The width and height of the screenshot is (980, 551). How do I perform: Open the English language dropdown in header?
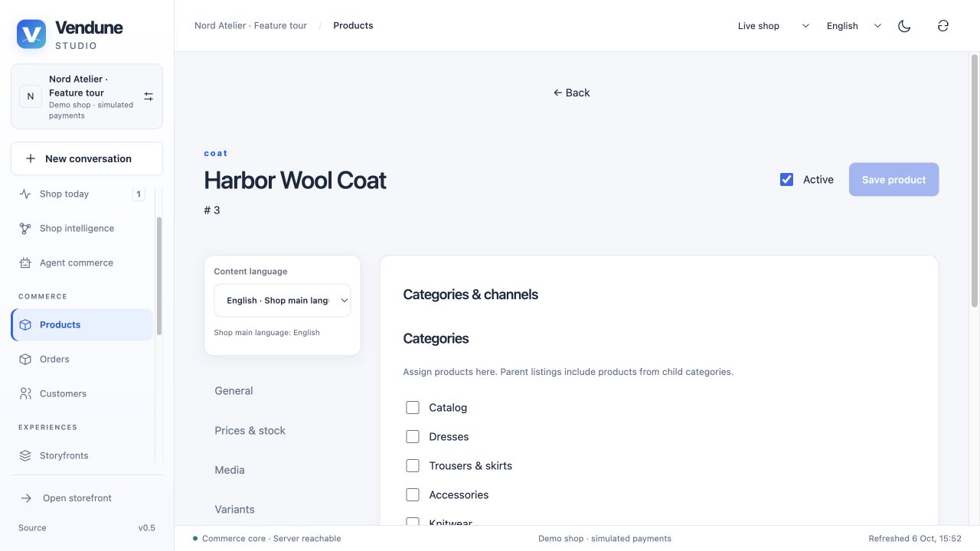(854, 26)
